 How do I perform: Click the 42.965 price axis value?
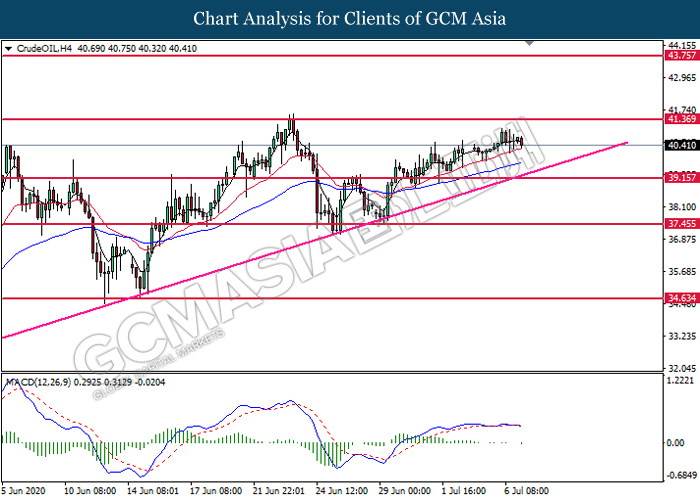[x=682, y=78]
